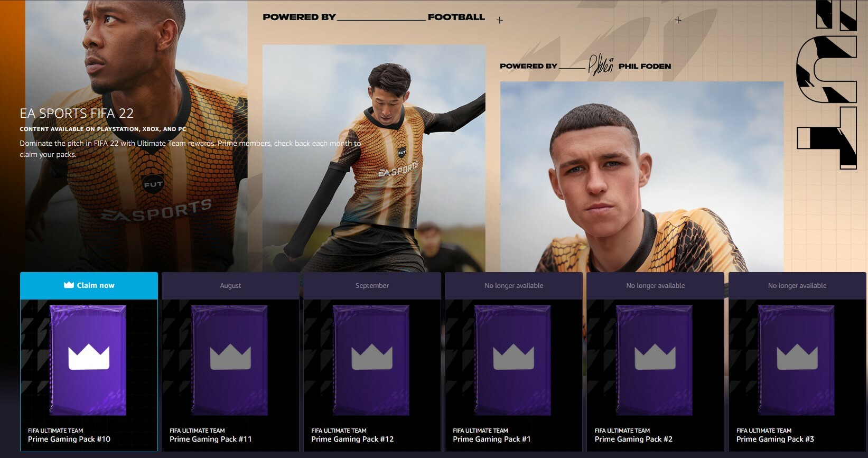Click the crown icon in Claim now
868x458 pixels.
69,285
